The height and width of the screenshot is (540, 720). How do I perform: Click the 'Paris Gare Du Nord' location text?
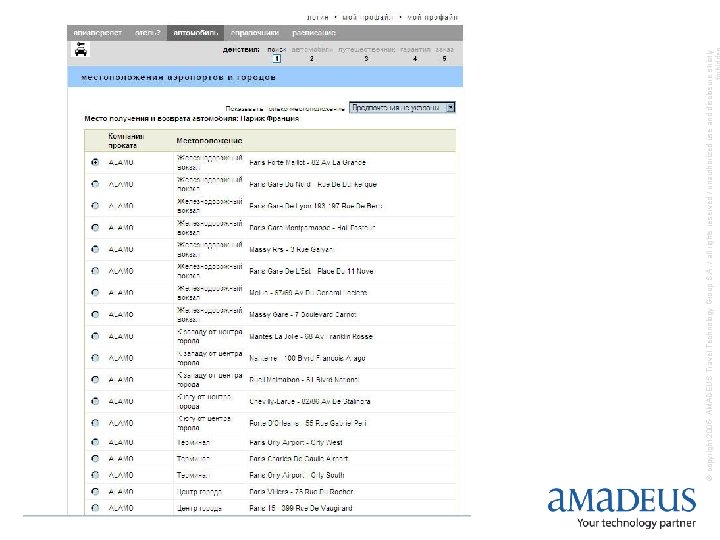313,184
